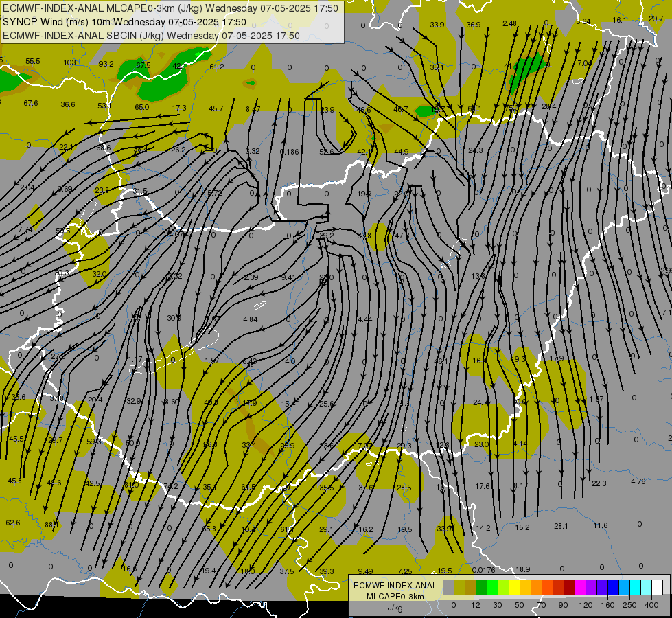This screenshot has width=672, height=618.
Task: Click the MLCAPE0-3km header line
Action: pyautogui.click(x=170, y=8)
